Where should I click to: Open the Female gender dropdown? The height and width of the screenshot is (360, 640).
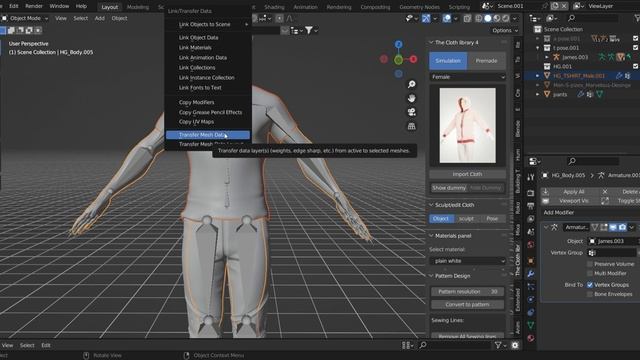click(467, 77)
